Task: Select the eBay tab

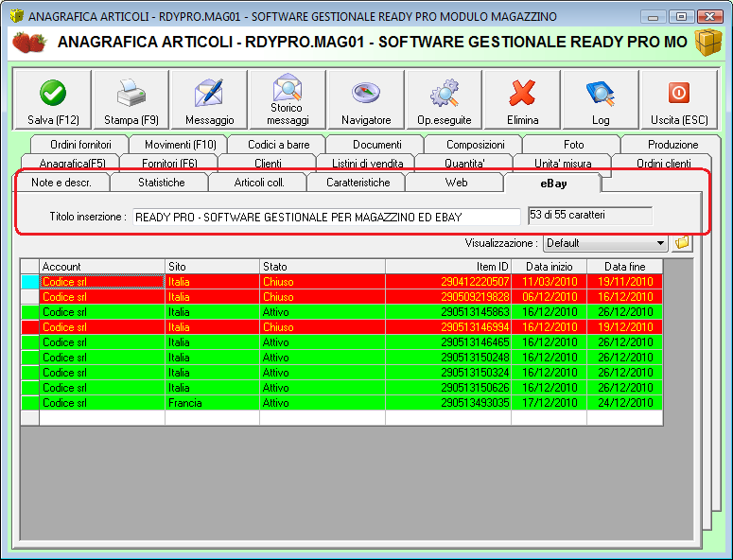Action: [x=553, y=183]
